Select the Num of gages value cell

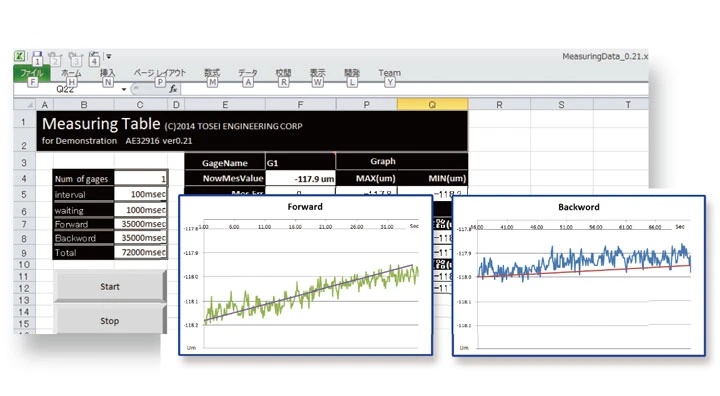(x=140, y=179)
